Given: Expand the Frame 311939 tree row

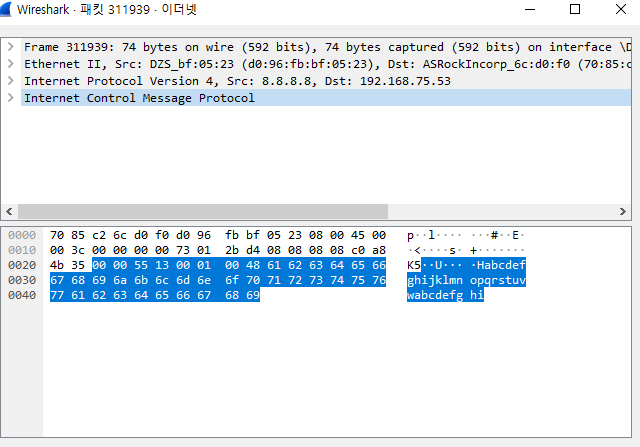Looking at the screenshot, I should click(11, 47).
